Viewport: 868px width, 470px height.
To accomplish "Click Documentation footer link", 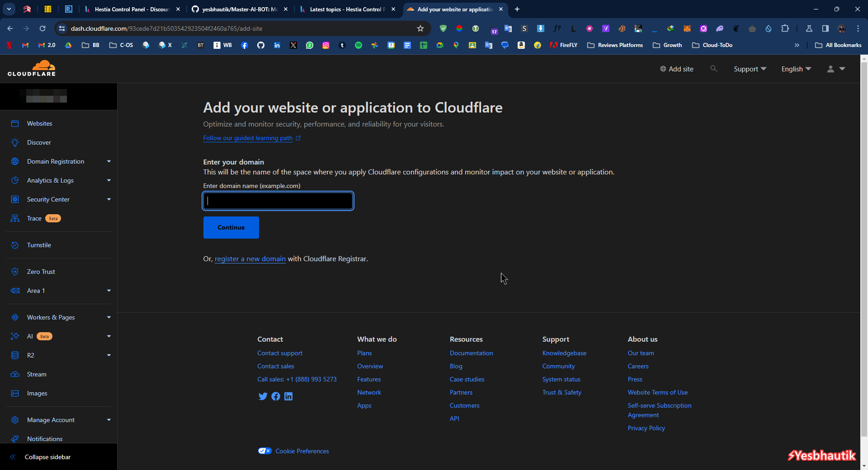I will (471, 353).
